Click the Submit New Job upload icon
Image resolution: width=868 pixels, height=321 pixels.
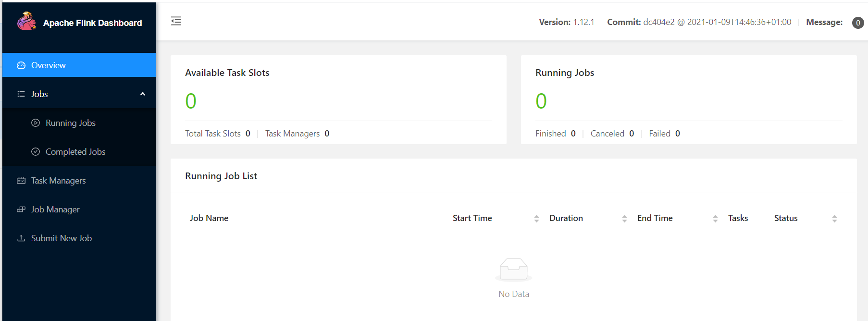click(x=21, y=238)
